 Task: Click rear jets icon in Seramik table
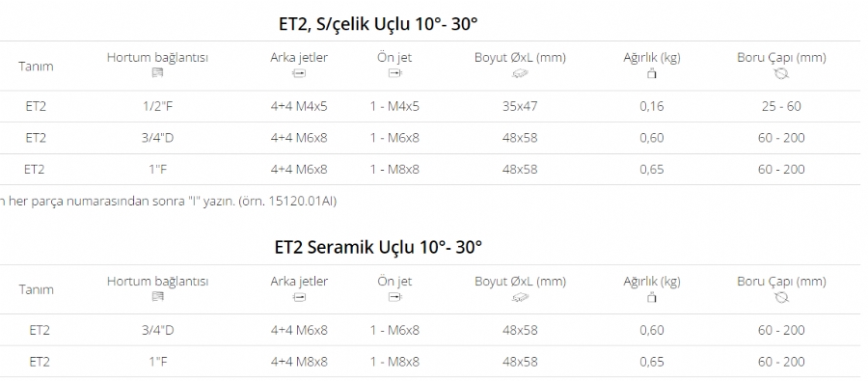point(299,297)
